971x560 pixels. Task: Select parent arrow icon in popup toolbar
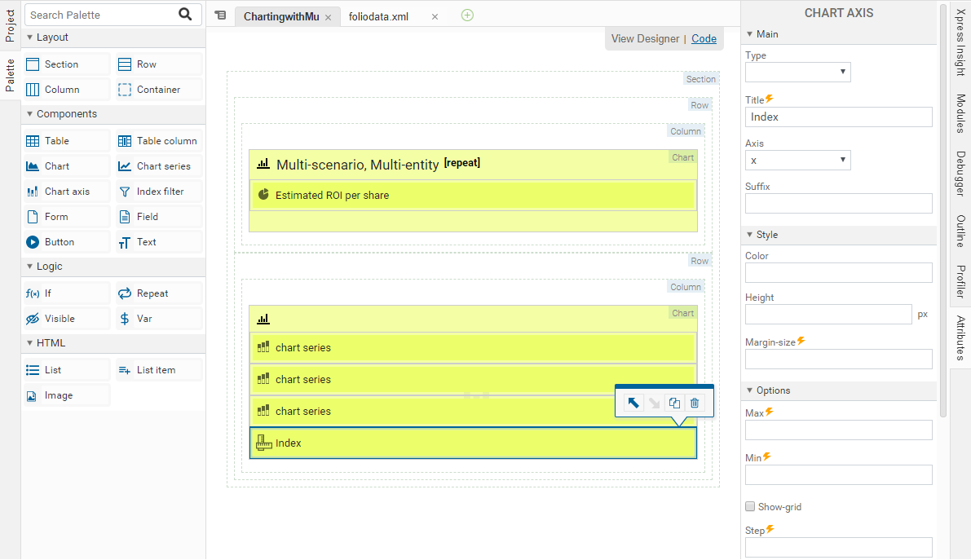pos(633,403)
